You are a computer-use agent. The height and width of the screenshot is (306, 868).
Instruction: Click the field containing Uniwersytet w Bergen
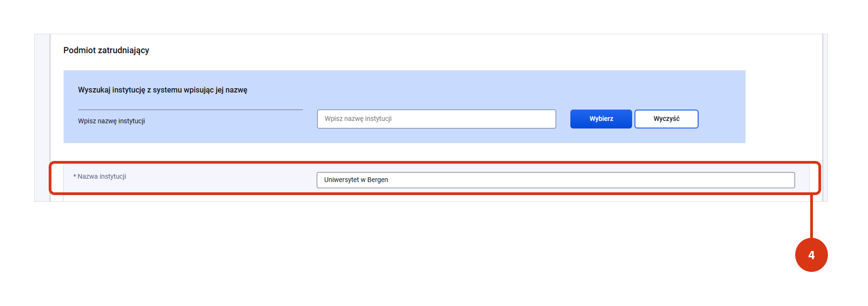(x=555, y=180)
